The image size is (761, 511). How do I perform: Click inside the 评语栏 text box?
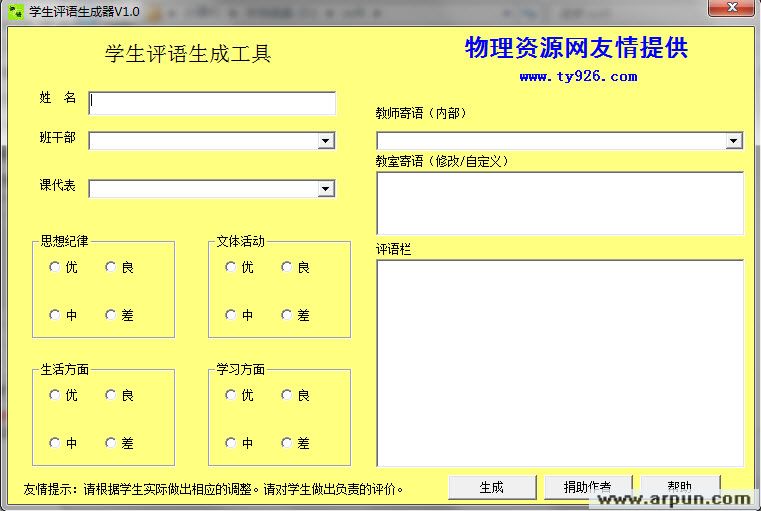point(560,363)
